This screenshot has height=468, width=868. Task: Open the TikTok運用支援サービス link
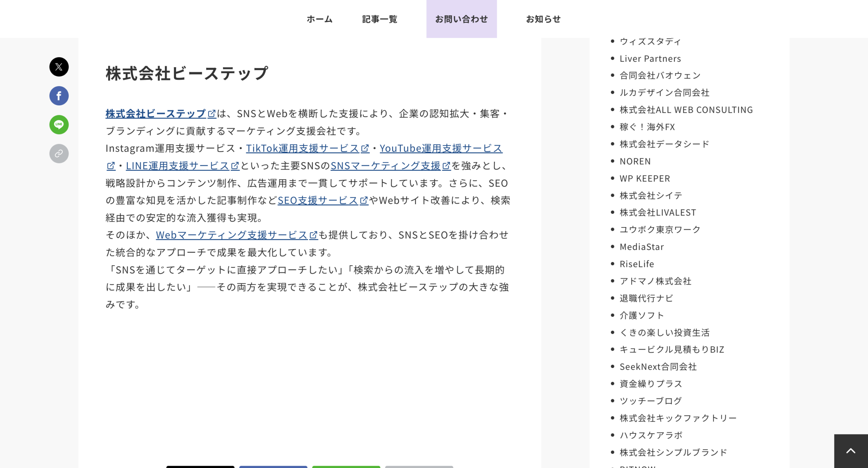tap(308, 148)
